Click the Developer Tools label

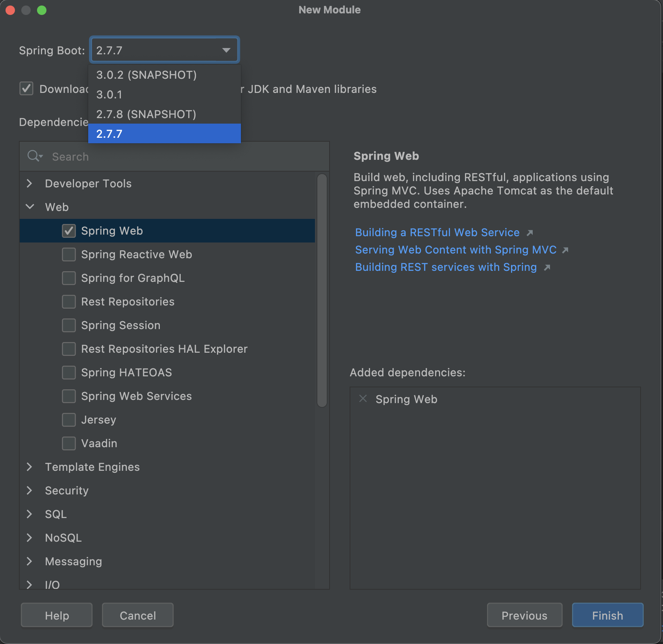pos(88,183)
